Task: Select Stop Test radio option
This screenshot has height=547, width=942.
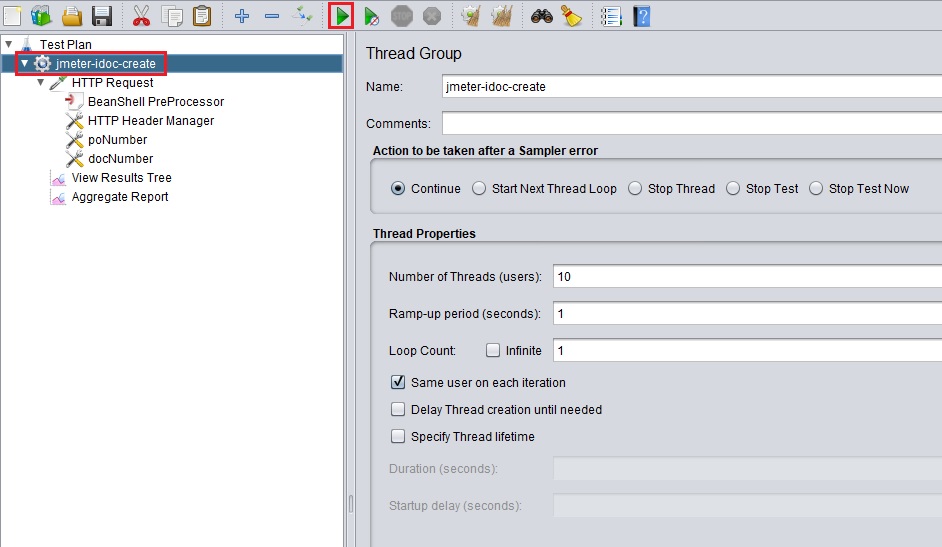Action: (733, 189)
